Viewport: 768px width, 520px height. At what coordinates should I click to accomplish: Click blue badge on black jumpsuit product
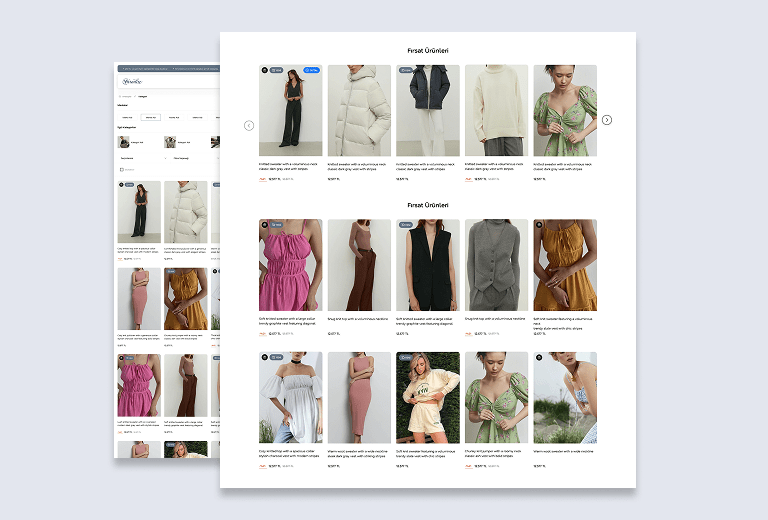311,70
